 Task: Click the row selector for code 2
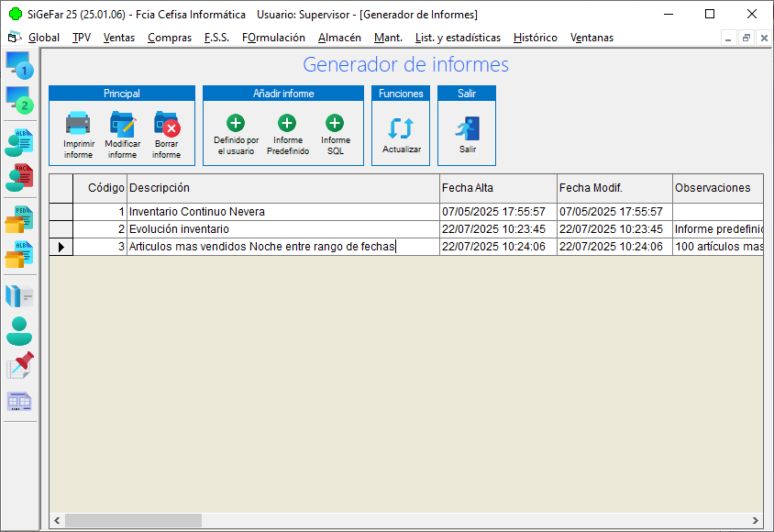coord(61,229)
